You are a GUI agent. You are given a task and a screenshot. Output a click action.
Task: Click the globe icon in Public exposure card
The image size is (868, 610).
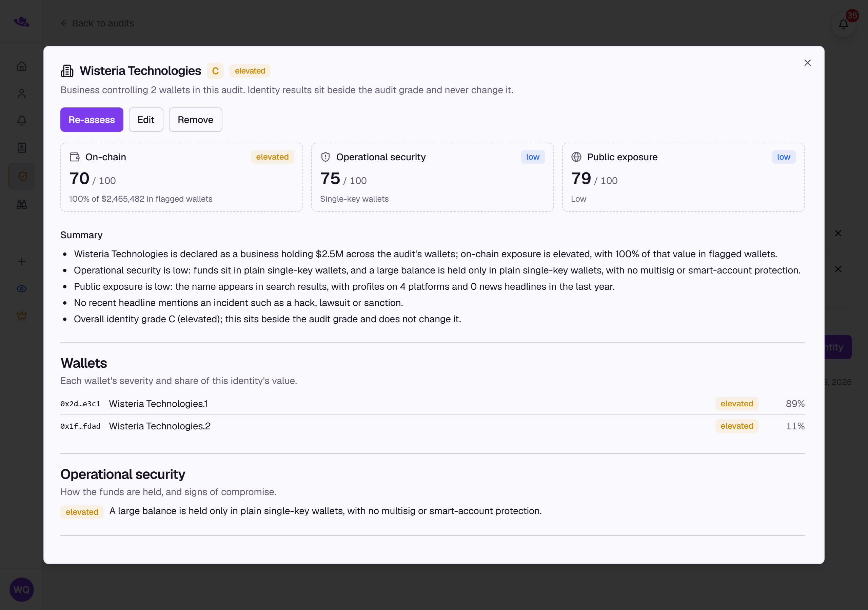pos(576,157)
